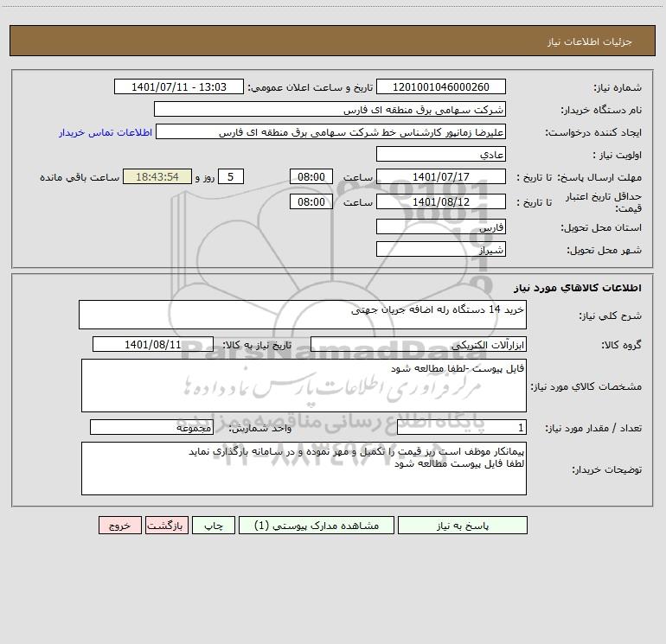This screenshot has height=644, width=666.
Task: Click the پاسخ به نیاز button
Action: 463,526
